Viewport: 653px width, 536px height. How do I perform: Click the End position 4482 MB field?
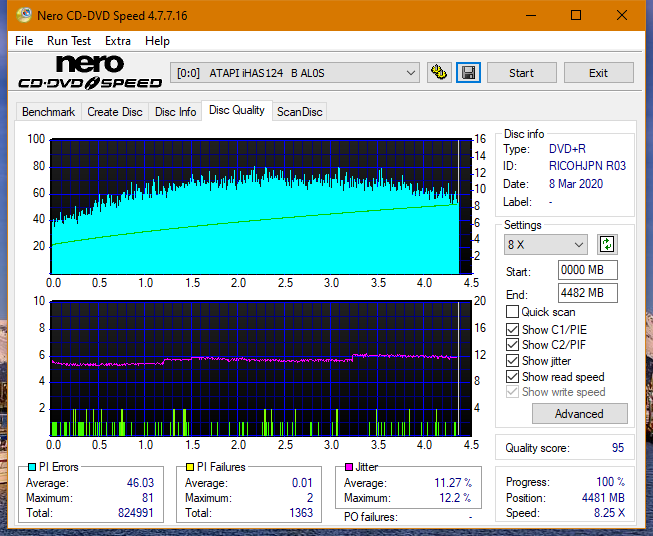588,293
